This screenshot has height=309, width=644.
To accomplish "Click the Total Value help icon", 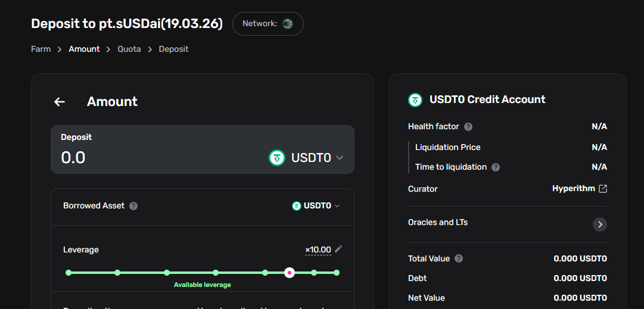I will 459,259.
